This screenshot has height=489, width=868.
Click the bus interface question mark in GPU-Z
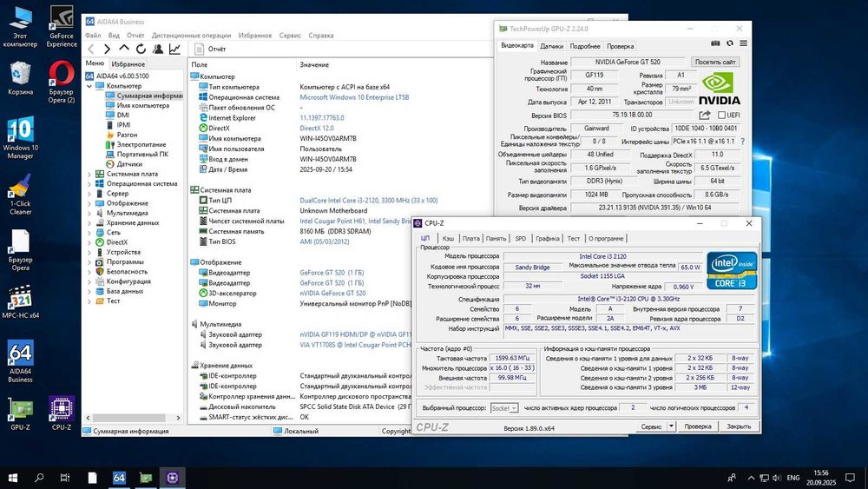click(742, 142)
